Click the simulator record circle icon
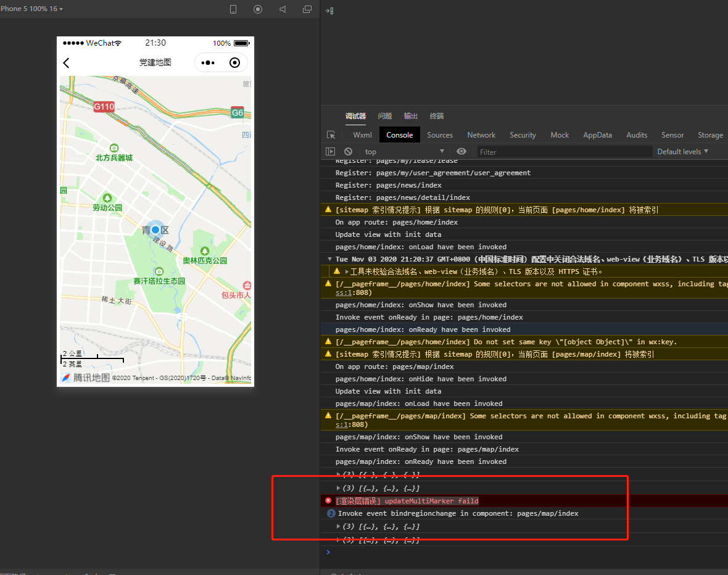 click(x=258, y=9)
